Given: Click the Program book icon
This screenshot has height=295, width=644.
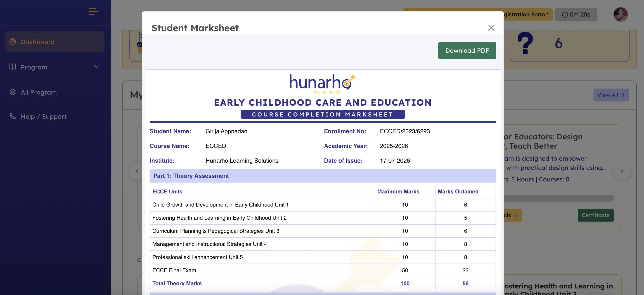Looking at the screenshot, I should pos(12,67).
